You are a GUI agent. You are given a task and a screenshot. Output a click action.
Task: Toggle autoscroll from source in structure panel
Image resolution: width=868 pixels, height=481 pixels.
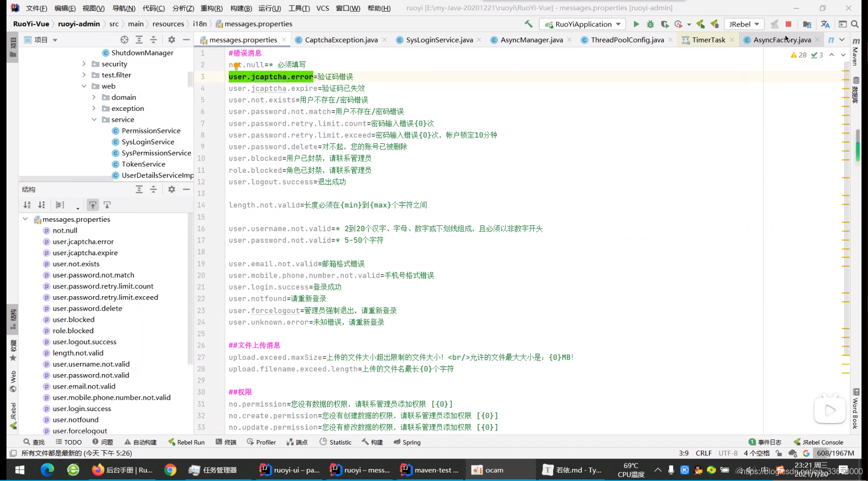coord(107,205)
